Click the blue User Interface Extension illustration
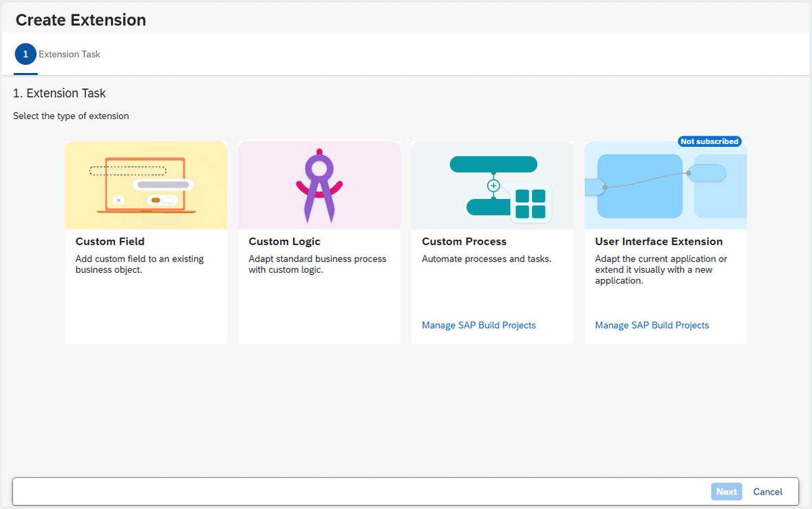The image size is (812, 509). 665,185
